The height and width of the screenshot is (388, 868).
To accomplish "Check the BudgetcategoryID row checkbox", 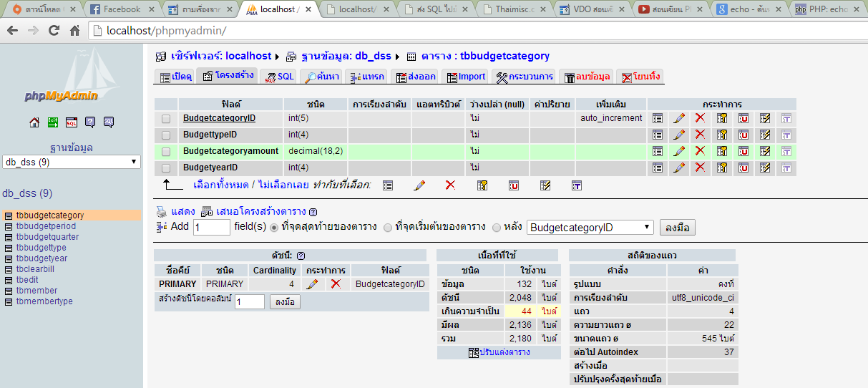I will pyautogui.click(x=166, y=119).
